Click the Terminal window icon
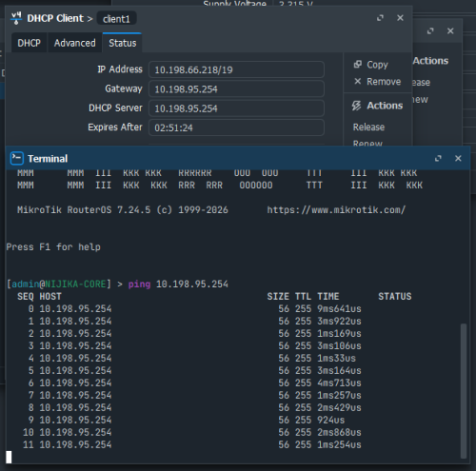The width and height of the screenshot is (476, 471). (16, 158)
